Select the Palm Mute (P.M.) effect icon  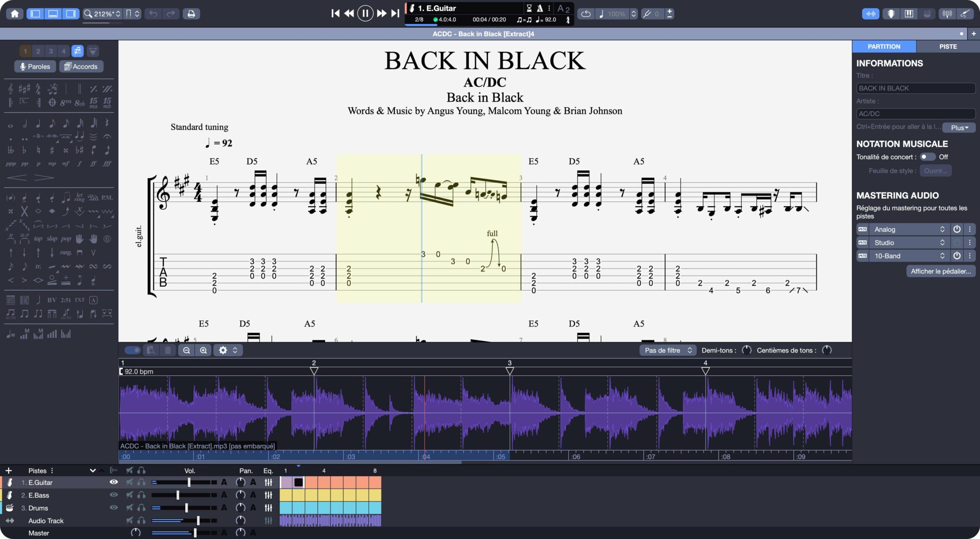pyautogui.click(x=107, y=197)
